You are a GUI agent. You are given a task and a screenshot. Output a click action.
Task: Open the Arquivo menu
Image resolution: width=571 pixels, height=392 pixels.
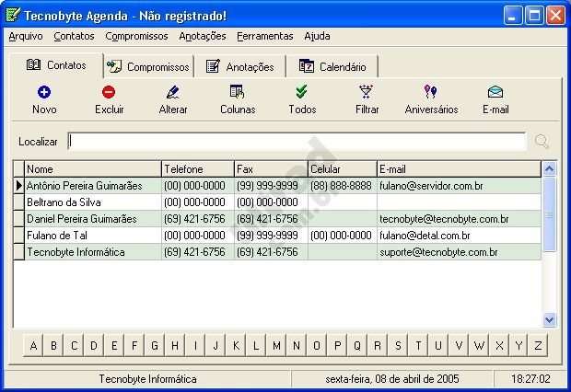pyautogui.click(x=26, y=36)
